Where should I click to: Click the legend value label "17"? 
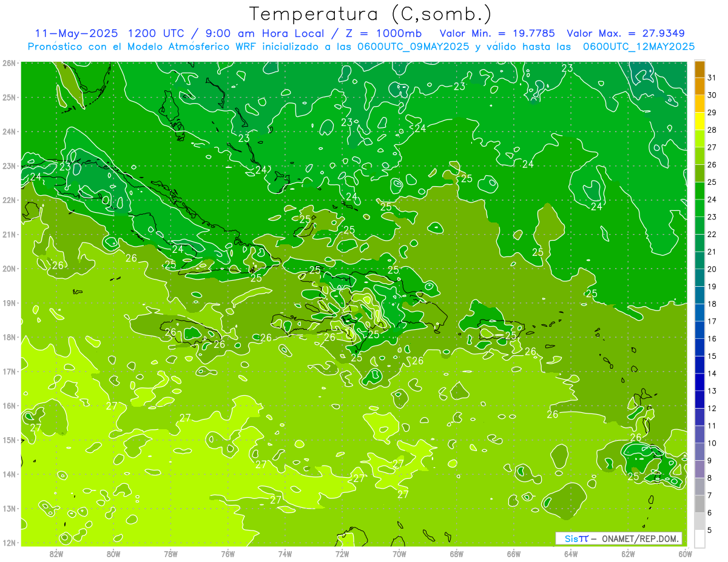pyautogui.click(x=712, y=321)
